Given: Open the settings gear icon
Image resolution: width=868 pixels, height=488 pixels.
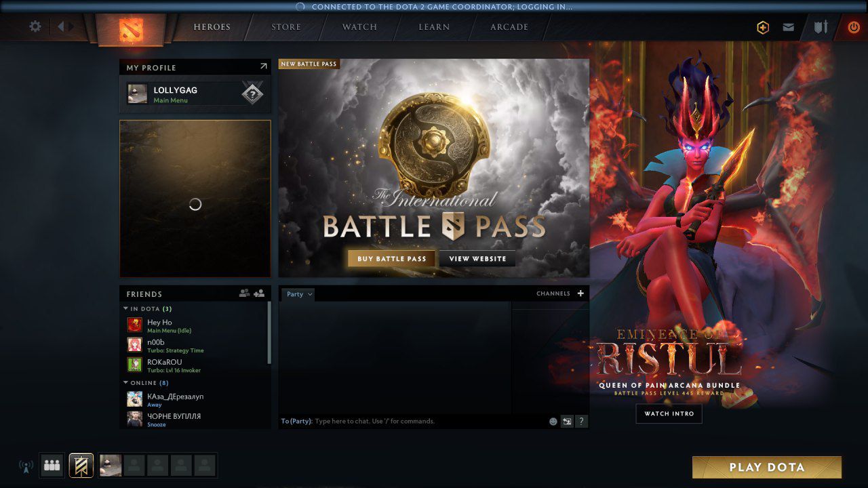Looking at the screenshot, I should click(35, 26).
